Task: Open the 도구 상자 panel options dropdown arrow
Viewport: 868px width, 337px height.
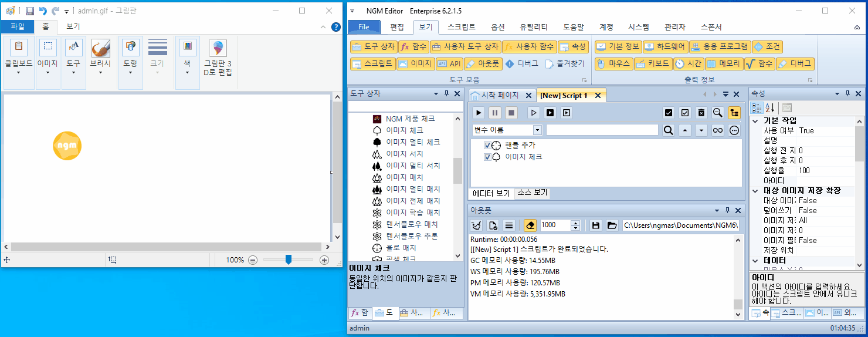Action: (436, 94)
